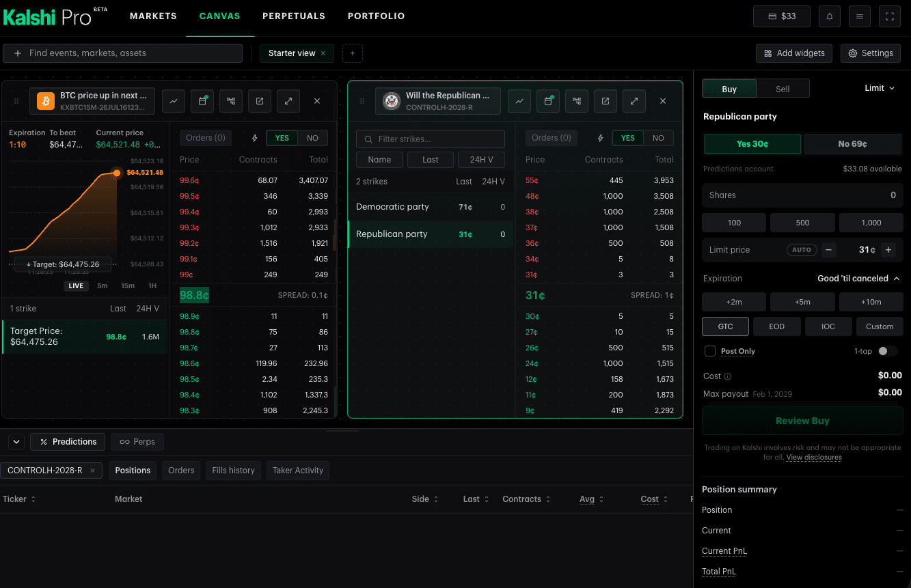Increase the limit price with the plus stepper
Image resolution: width=911 pixels, height=588 pixels.
888,250
